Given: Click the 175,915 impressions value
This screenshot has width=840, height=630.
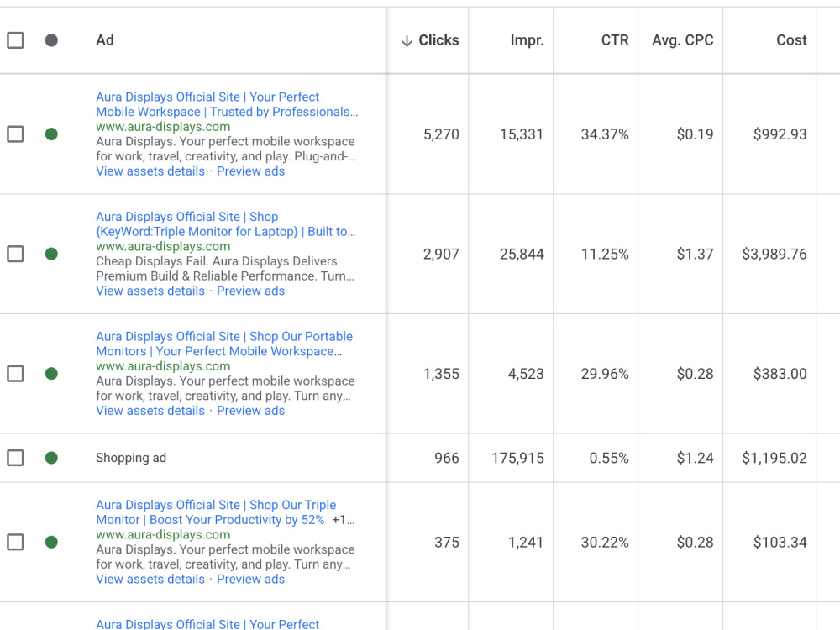Looking at the screenshot, I should point(517,458).
